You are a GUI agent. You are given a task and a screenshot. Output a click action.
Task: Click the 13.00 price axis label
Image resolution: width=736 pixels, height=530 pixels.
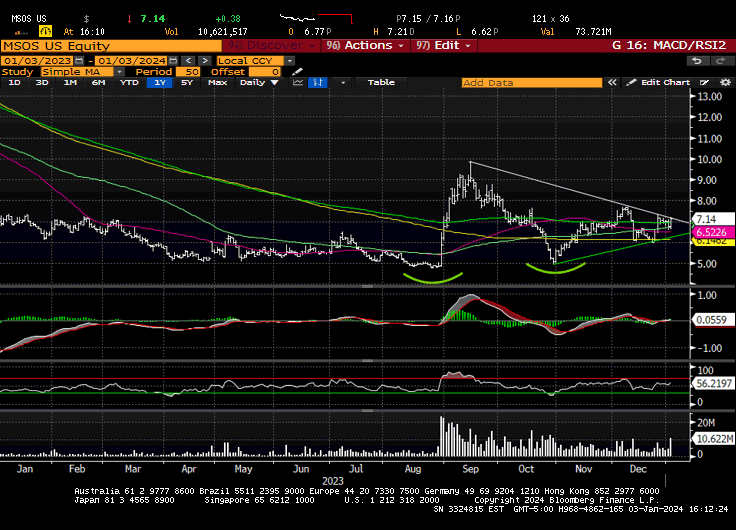(710, 97)
